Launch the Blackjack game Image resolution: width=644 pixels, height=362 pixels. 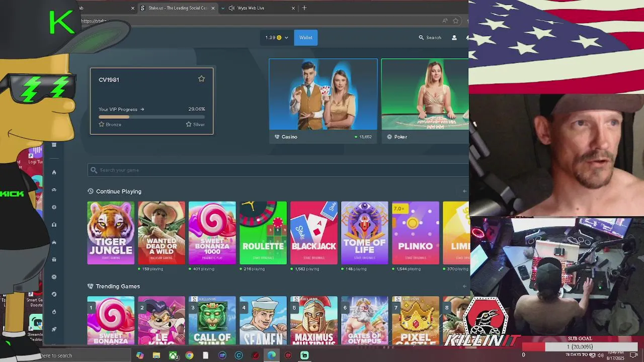coord(314,233)
